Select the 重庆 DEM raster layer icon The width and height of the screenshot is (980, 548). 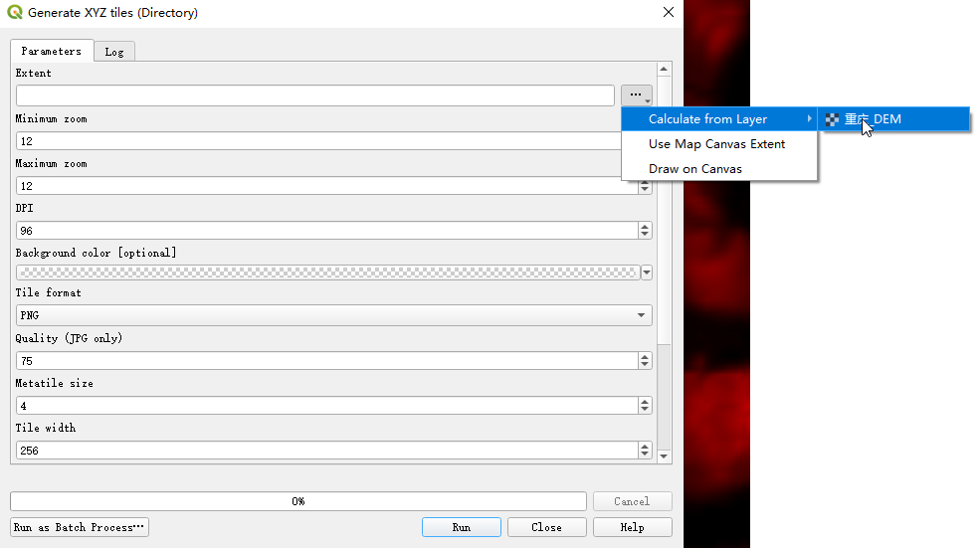click(832, 119)
